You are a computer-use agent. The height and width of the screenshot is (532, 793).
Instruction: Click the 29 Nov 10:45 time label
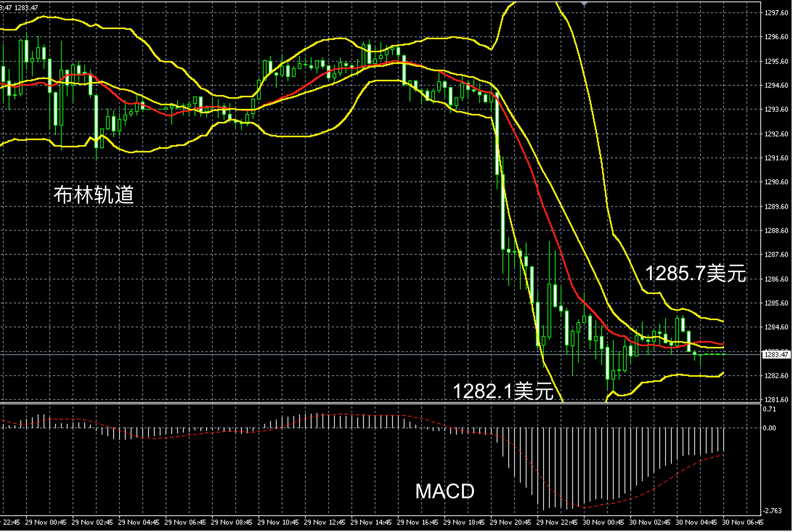click(278, 523)
